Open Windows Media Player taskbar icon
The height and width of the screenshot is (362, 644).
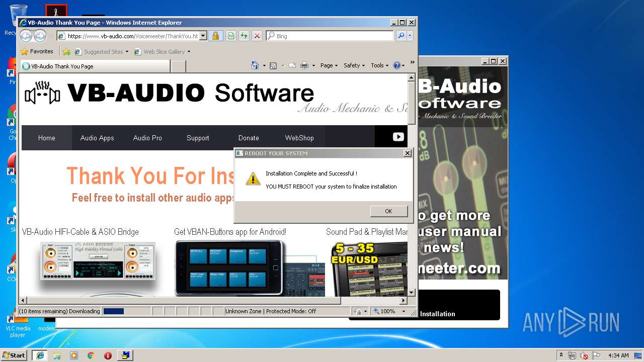tap(74, 355)
